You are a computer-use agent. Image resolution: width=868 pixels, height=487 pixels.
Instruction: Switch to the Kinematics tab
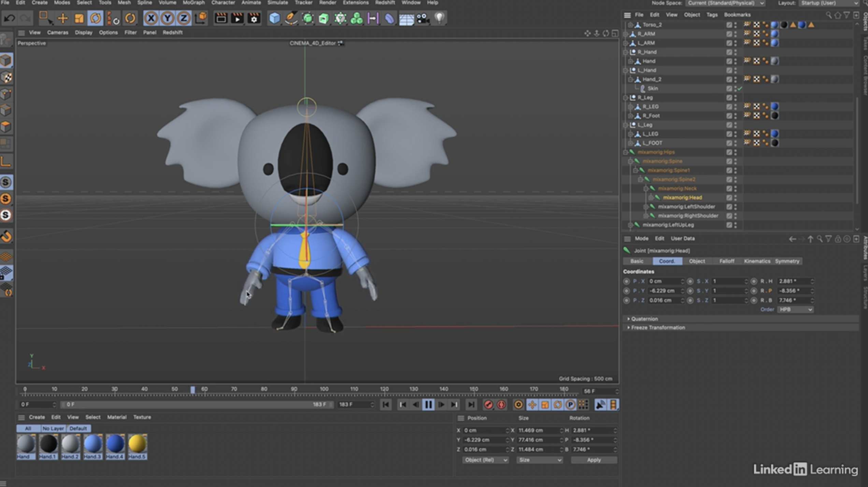point(757,261)
